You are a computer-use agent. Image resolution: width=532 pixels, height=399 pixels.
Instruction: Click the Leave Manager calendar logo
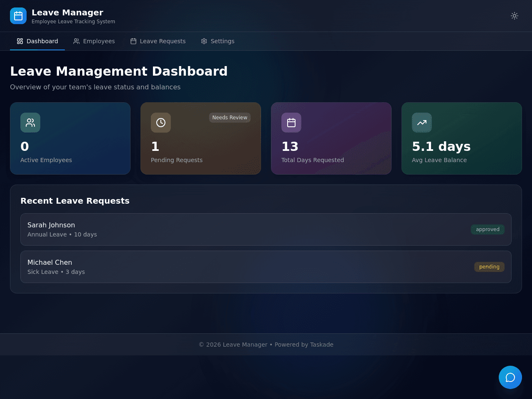pyautogui.click(x=18, y=16)
